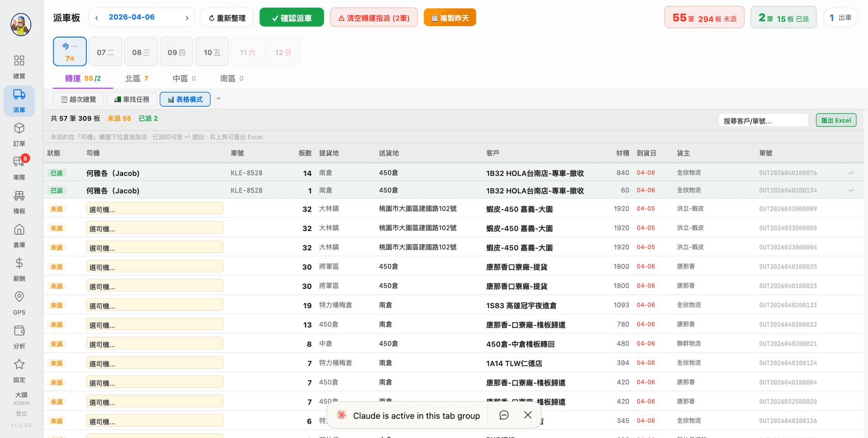The image size is (868, 438).
Task: Click the 確認派車 confirm dispatch button
Action: pyautogui.click(x=292, y=17)
